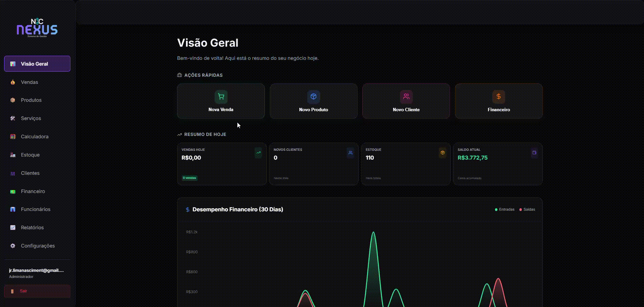Open Configurações in the sidebar
Viewport: 644px width, 307px height.
38,246
